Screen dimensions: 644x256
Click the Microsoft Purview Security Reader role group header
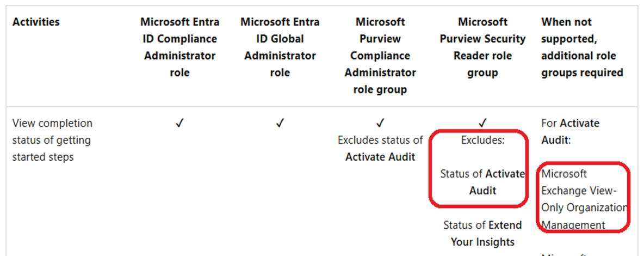tap(482, 47)
